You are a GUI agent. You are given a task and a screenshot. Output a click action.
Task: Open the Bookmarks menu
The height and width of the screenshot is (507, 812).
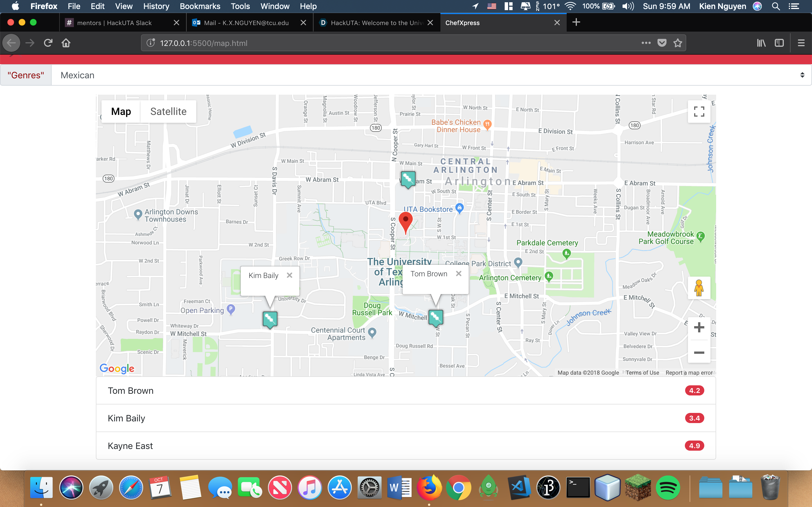[x=200, y=6]
